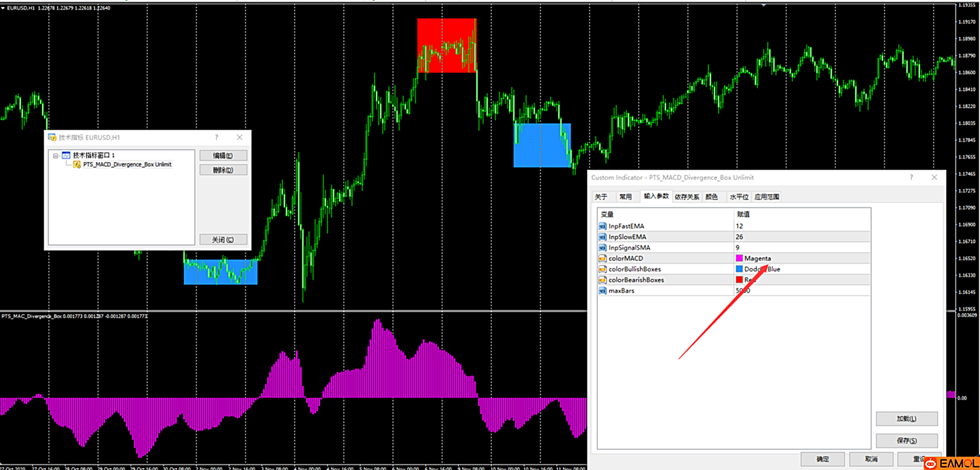Viewport: 980px width, 470px height.
Task: Switch to the 颜色 tab
Action: tap(711, 197)
